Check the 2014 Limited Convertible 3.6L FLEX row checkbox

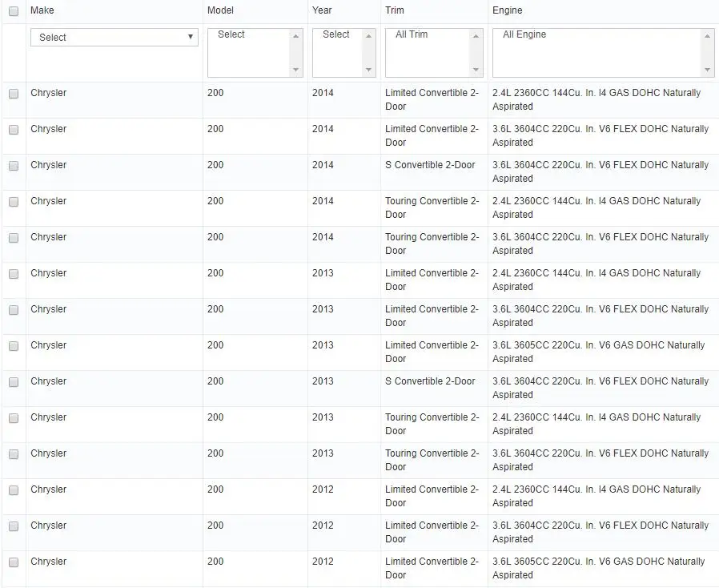tap(14, 130)
